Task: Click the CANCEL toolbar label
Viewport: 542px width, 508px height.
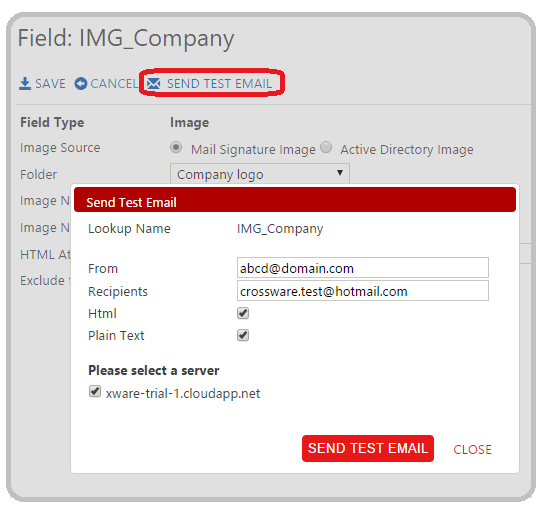Action: 114,84
